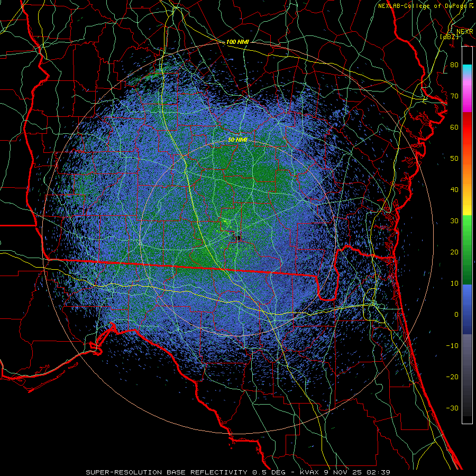This screenshot has width=476, height=476.
Task: Click the 30 value on the dBZ scale
Action: [x=454, y=221]
